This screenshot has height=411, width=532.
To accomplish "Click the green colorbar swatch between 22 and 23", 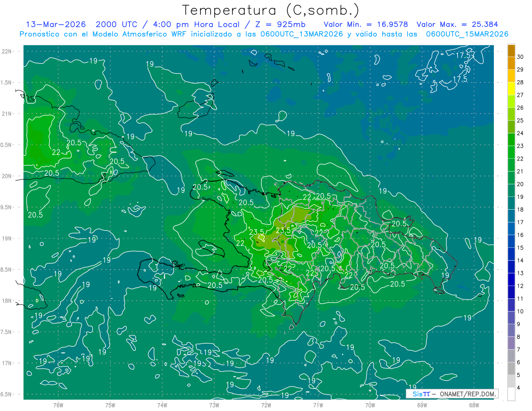I will [511, 152].
